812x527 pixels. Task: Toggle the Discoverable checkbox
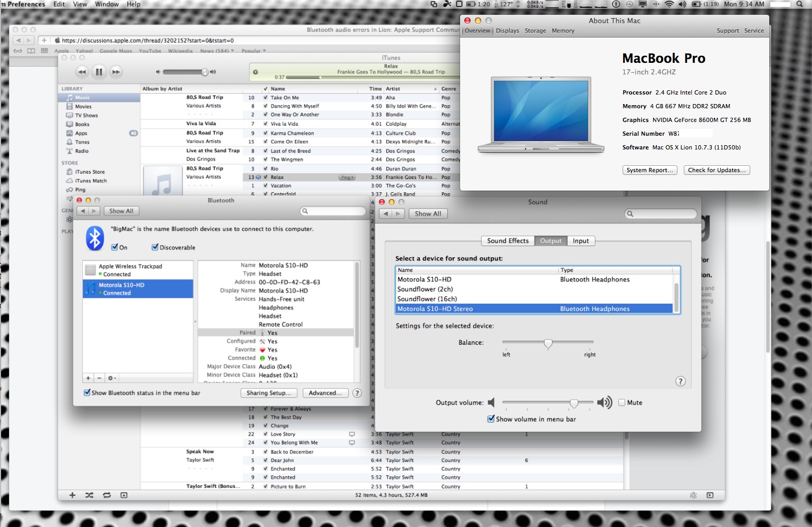pyautogui.click(x=155, y=247)
